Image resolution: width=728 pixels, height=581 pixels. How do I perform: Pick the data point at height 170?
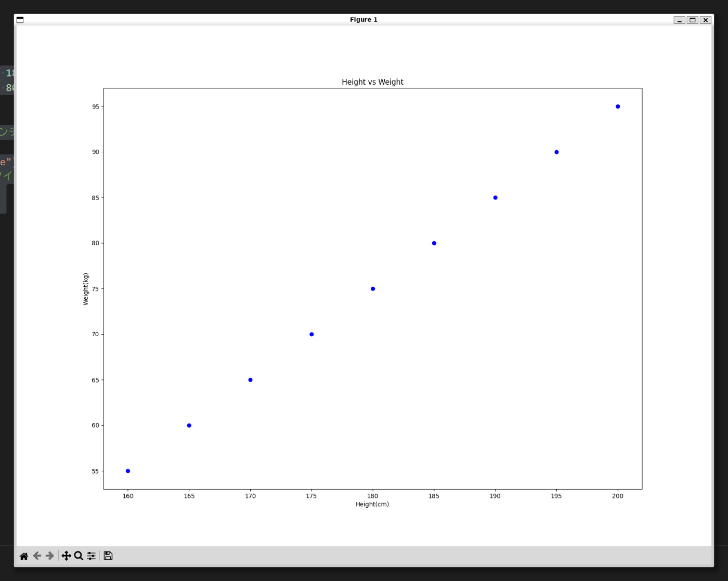pos(250,380)
